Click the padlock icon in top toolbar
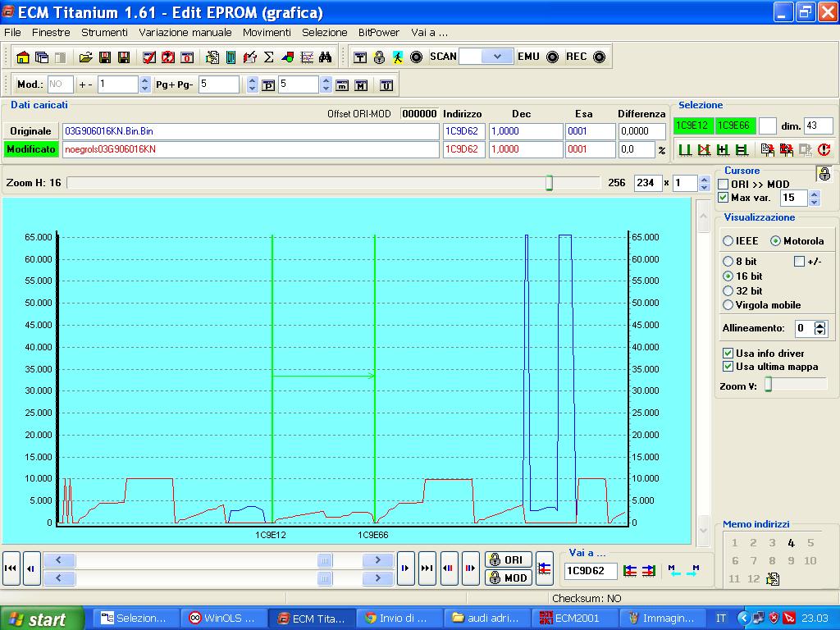This screenshot has height=630, width=840. [x=379, y=57]
